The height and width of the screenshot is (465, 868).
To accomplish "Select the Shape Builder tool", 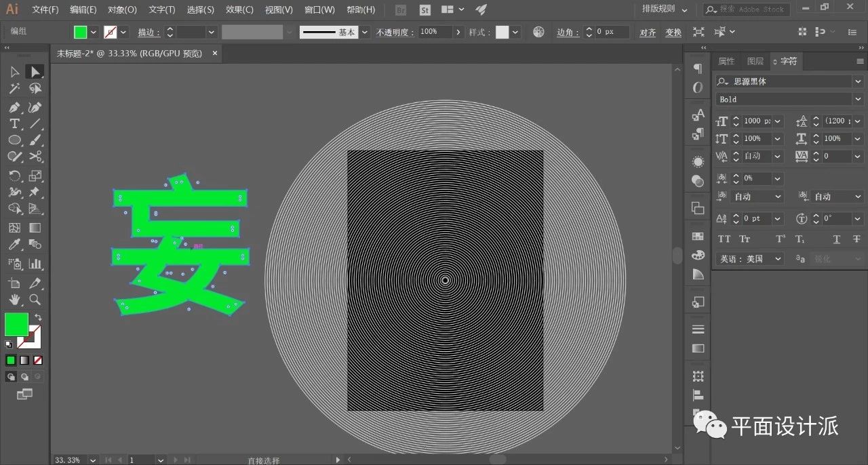I will 14,209.
